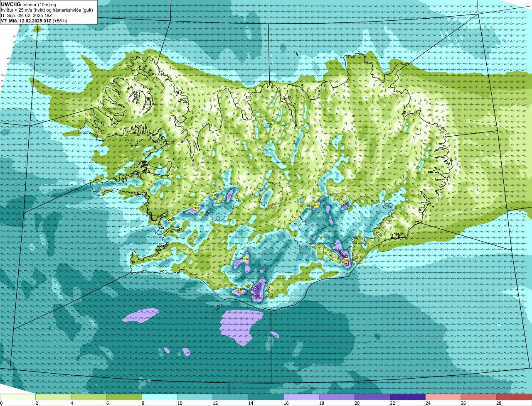Select the lavender 16–18 m/s legend swatch
The image size is (532, 406).
pyautogui.click(x=301, y=397)
